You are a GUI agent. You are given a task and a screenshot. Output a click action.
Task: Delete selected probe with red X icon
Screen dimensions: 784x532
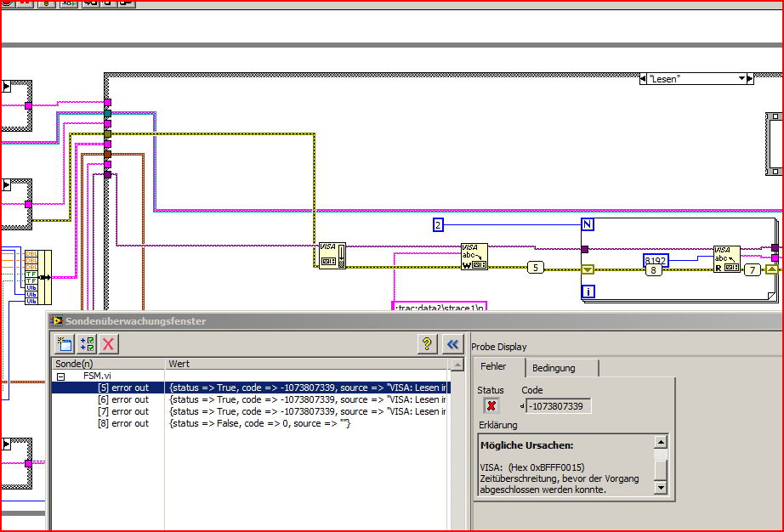(x=109, y=344)
